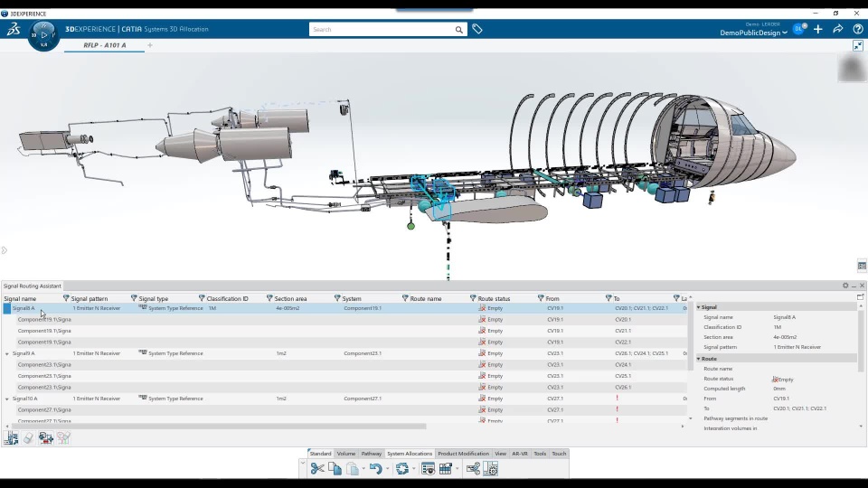Click the collapse view arrows icon
The height and width of the screenshot is (488, 868).
(858, 46)
